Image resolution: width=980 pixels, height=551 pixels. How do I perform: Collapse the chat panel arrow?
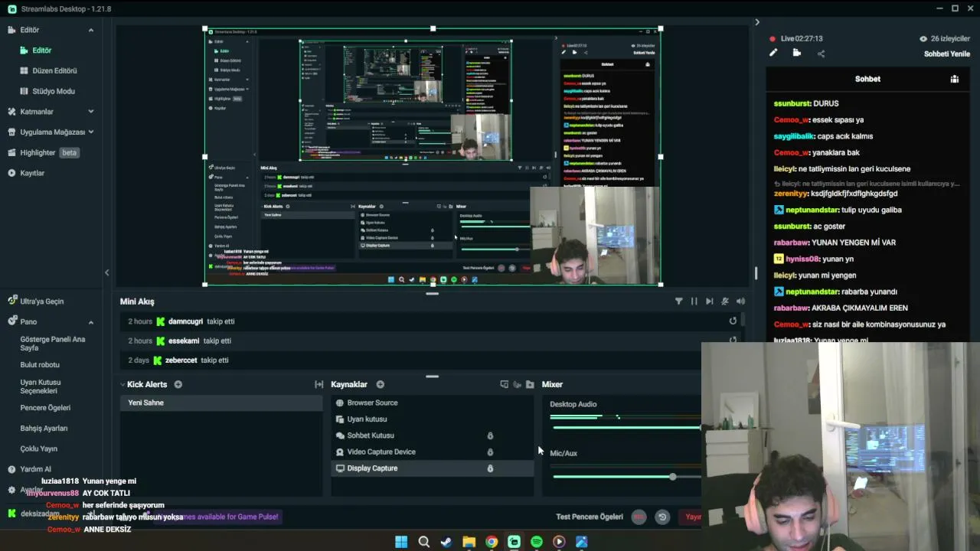(756, 22)
